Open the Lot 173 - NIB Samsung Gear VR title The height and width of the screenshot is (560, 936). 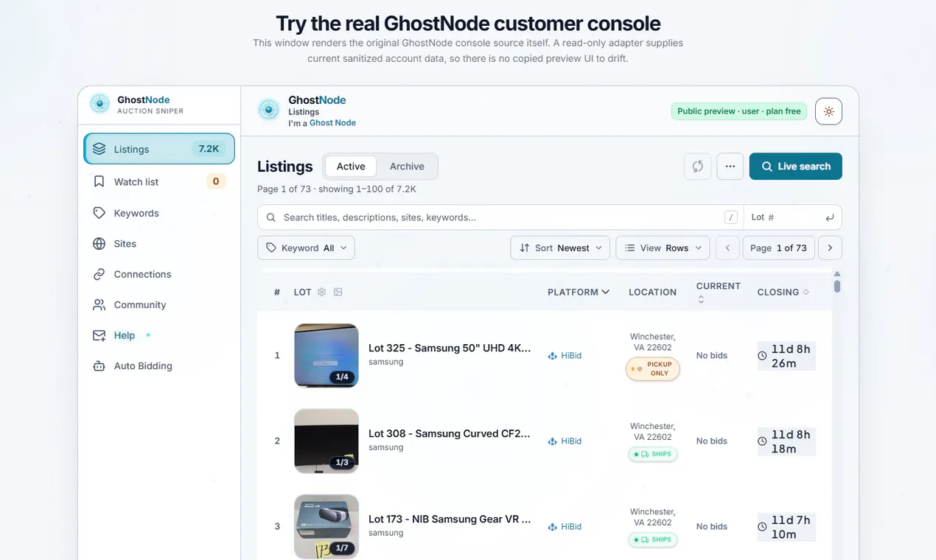450,519
